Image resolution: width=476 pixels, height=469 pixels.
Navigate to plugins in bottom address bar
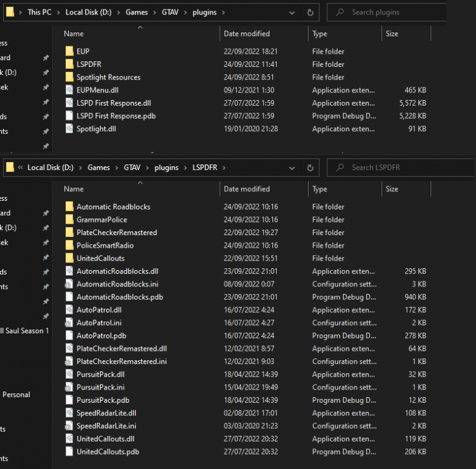tap(166, 168)
